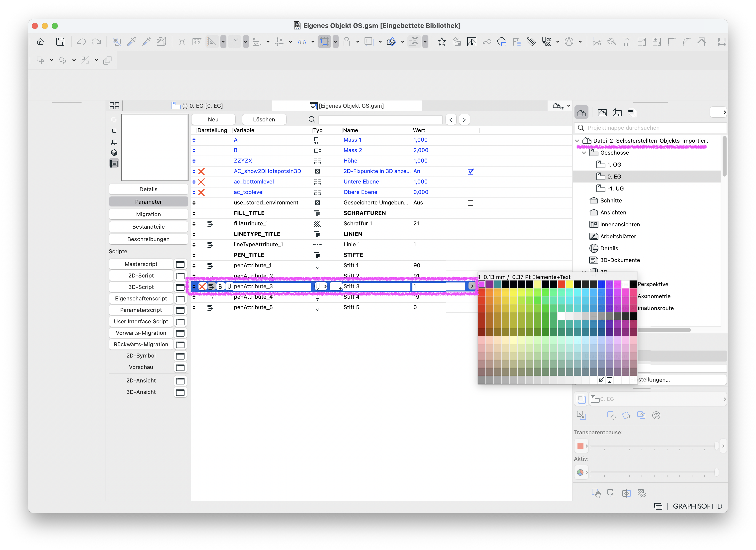Open the Transparentpause color dropdown
Viewport: 756px width, 550px height.
point(582,446)
